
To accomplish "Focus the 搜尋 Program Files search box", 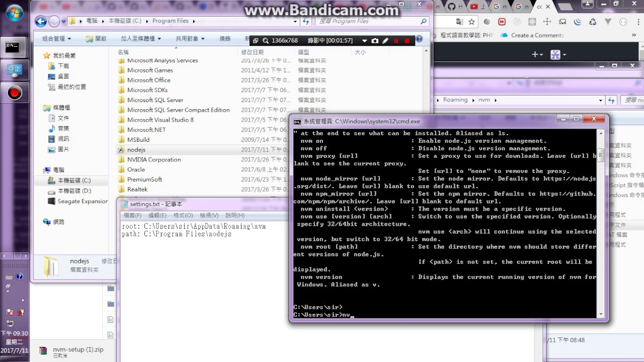I will click(x=372, y=21).
